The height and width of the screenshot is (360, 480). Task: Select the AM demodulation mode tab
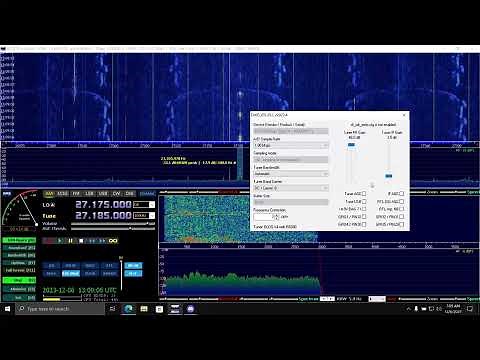click(49, 194)
